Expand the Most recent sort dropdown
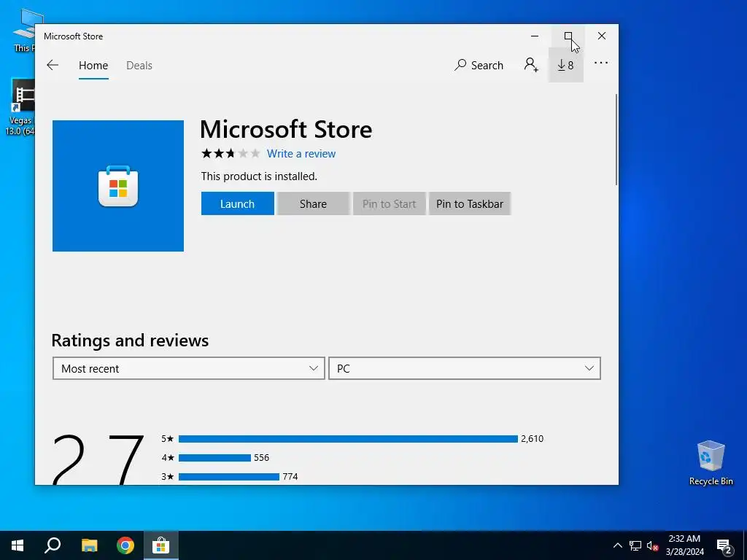Screen dimensions: 747x560 (189, 368)
